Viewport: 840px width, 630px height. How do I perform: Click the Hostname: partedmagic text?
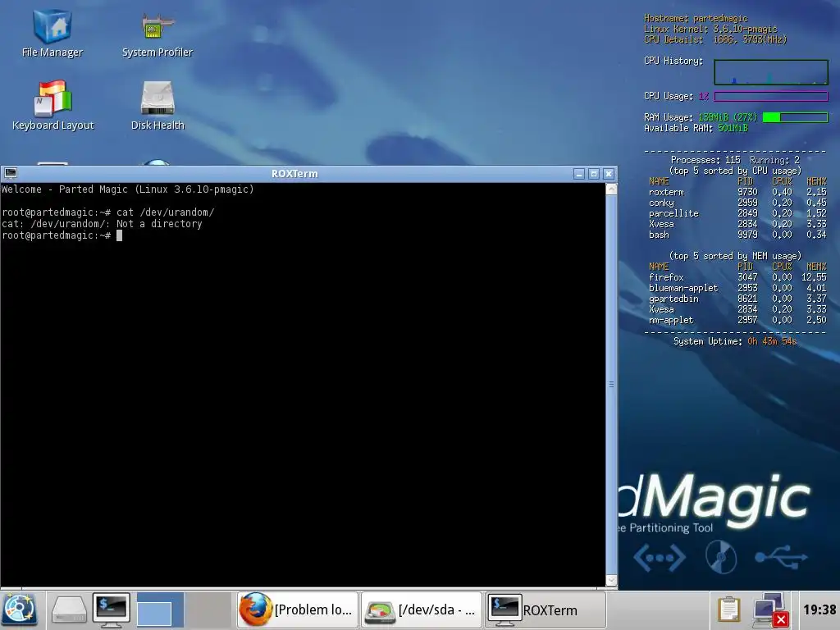[x=696, y=18]
